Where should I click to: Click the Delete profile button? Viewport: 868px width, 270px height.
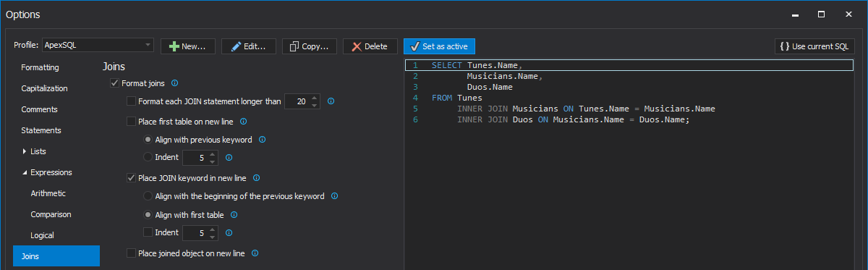(x=370, y=46)
